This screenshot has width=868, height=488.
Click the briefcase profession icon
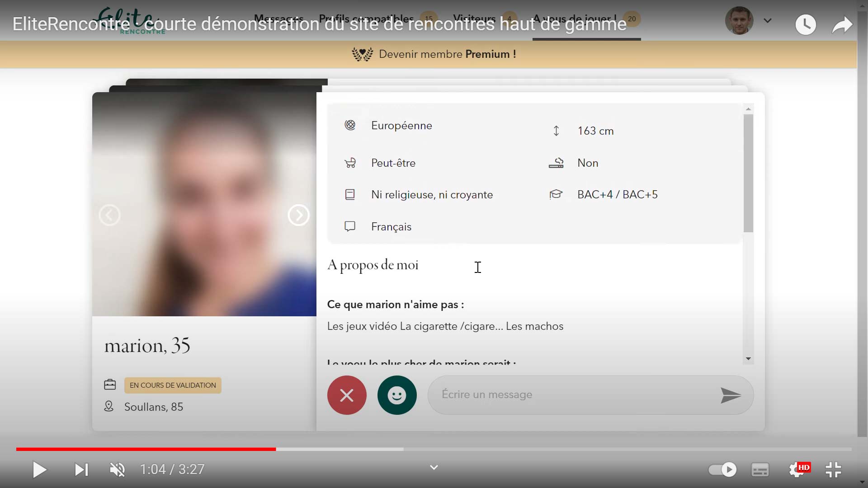(110, 385)
